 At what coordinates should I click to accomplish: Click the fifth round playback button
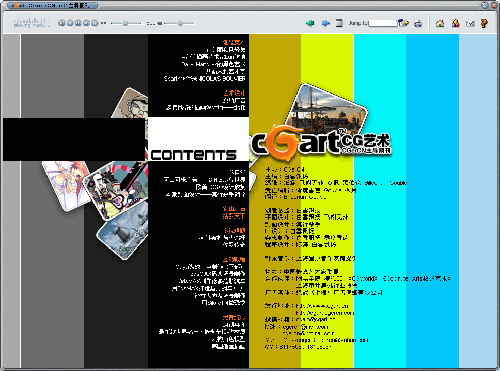click(x=95, y=23)
